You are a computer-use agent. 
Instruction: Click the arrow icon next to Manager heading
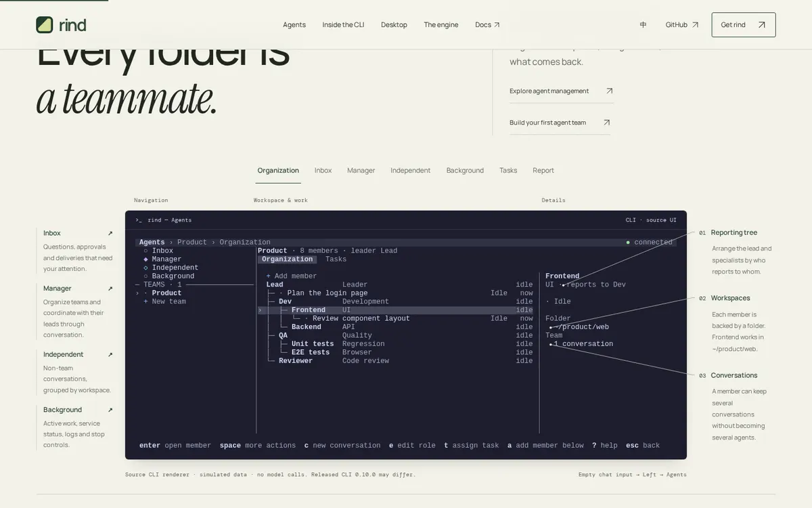tap(110, 289)
